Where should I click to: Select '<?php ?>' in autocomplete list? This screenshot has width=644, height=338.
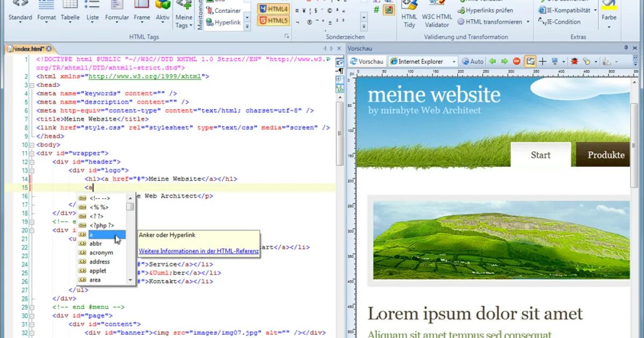(101, 225)
